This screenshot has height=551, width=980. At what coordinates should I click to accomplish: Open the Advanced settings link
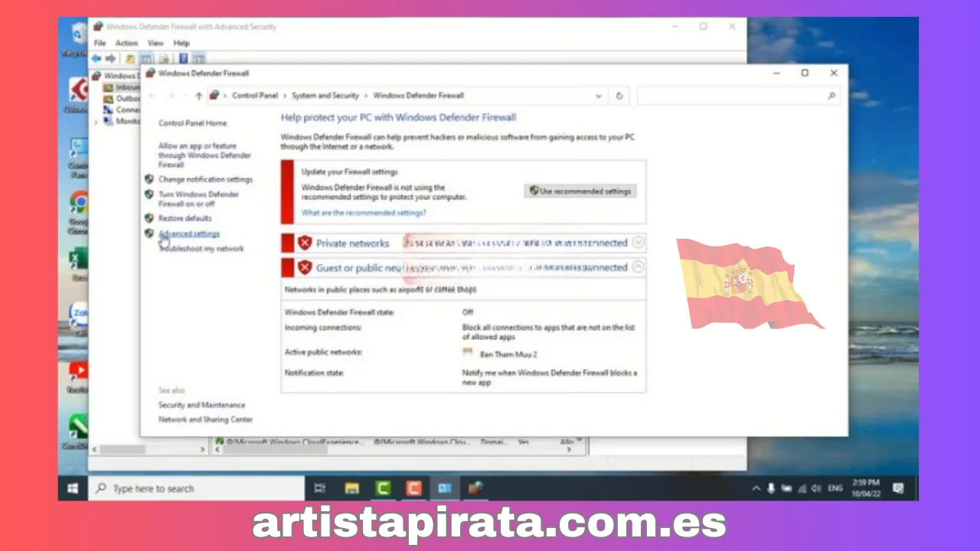(x=189, y=233)
